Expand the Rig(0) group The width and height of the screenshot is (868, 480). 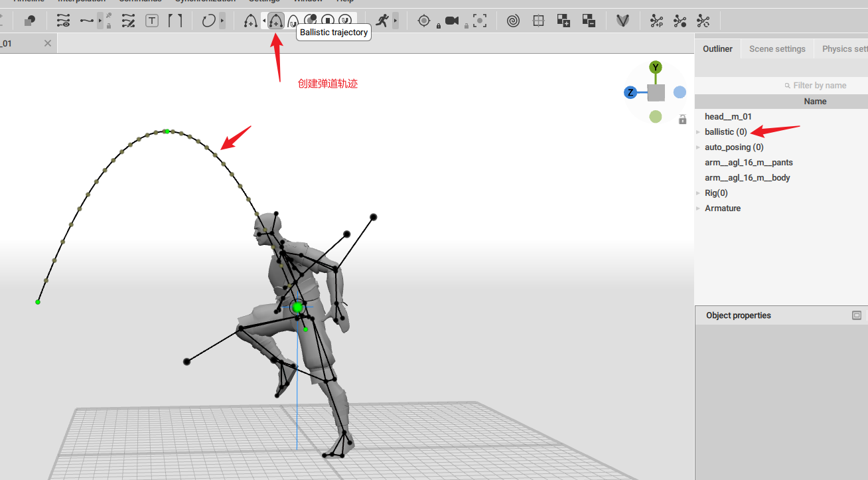point(698,193)
